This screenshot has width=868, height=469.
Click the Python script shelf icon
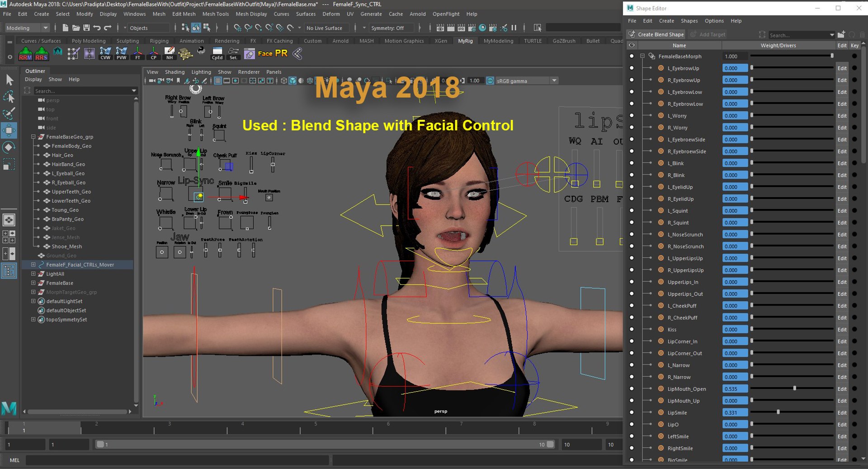pos(201,51)
